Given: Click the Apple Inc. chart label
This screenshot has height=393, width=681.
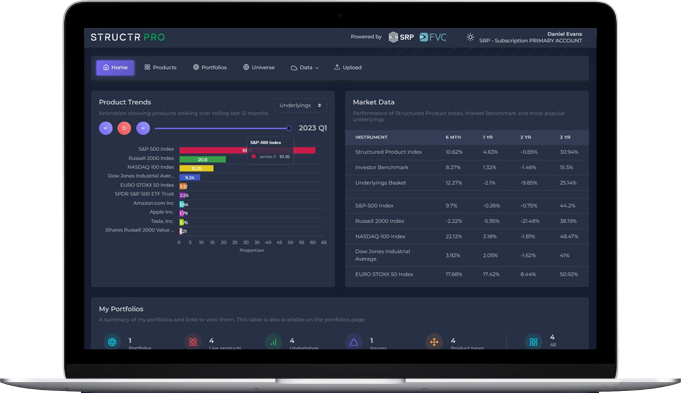Looking at the screenshot, I should click(162, 212).
